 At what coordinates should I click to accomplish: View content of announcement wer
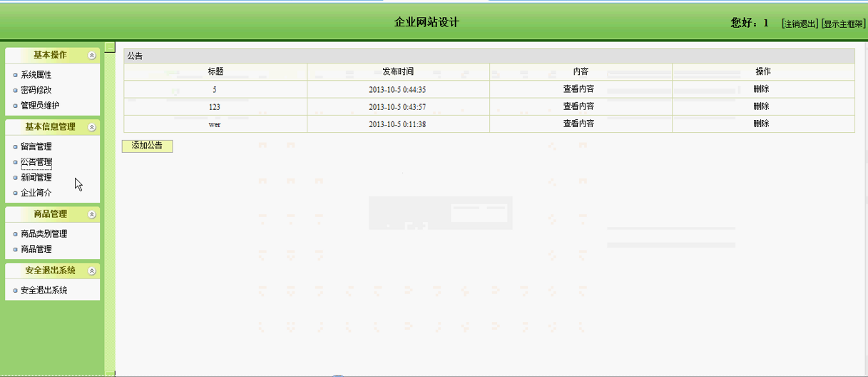pyautogui.click(x=578, y=124)
